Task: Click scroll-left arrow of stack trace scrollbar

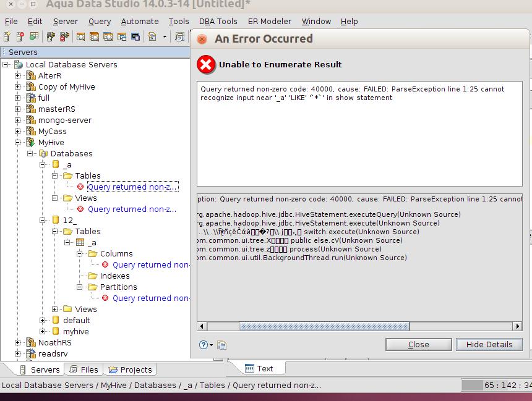Action: point(202,326)
